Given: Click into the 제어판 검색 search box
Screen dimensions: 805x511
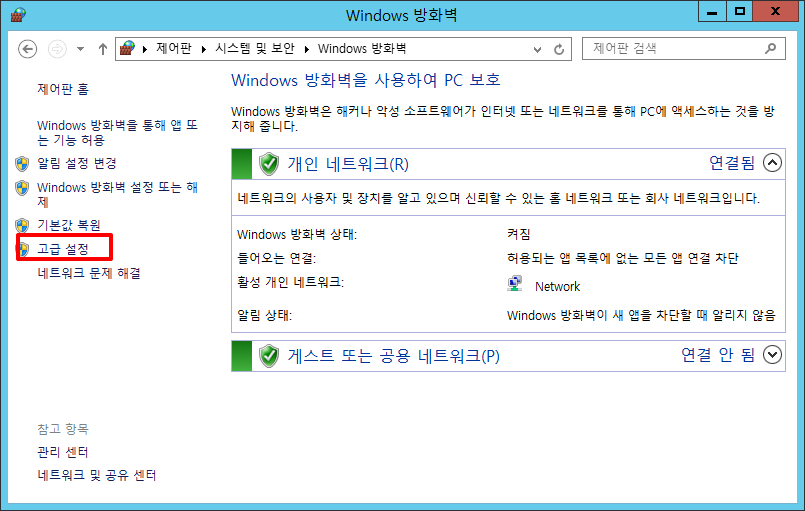Looking at the screenshot, I should 683,49.
